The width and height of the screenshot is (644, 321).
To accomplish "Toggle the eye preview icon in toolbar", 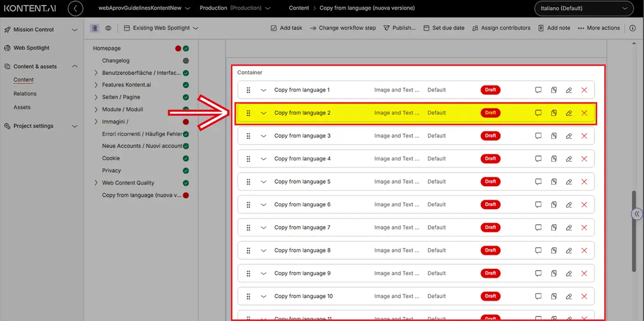I will point(108,28).
